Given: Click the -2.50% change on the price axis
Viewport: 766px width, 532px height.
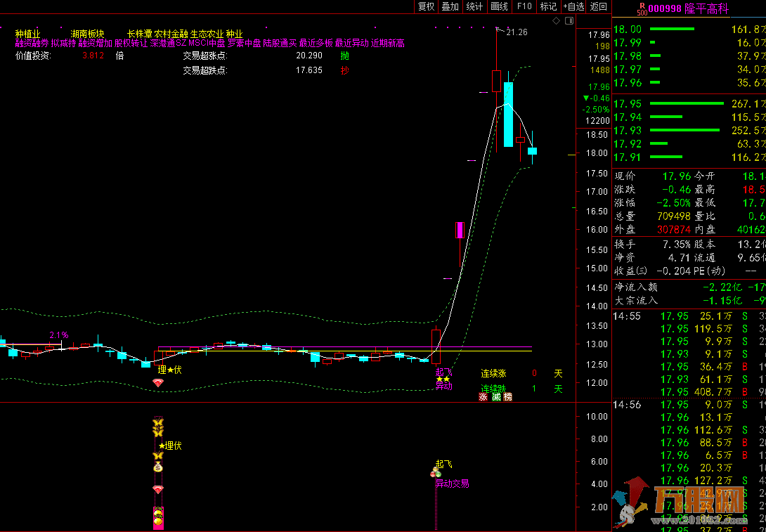Looking at the screenshot, I should tap(595, 109).
